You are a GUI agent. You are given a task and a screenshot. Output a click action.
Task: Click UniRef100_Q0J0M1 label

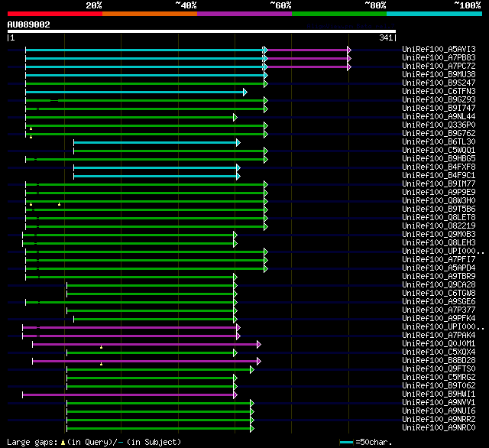tap(439, 344)
